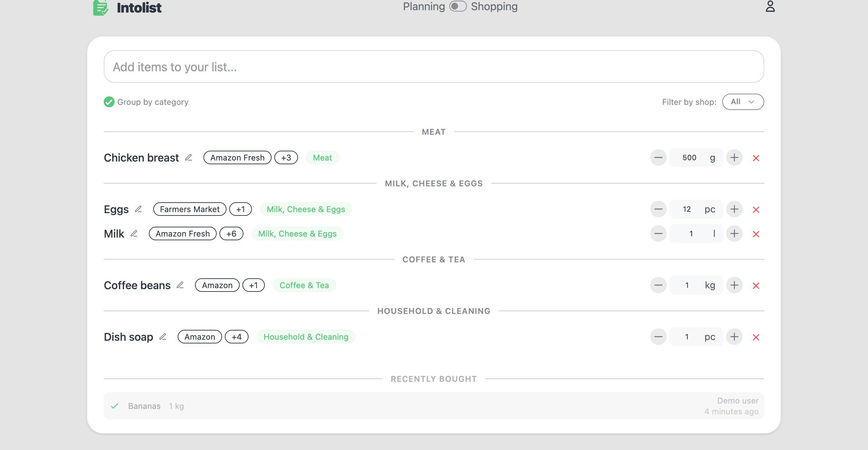
Task: Increase Chicken breast quantity
Action: point(734,157)
